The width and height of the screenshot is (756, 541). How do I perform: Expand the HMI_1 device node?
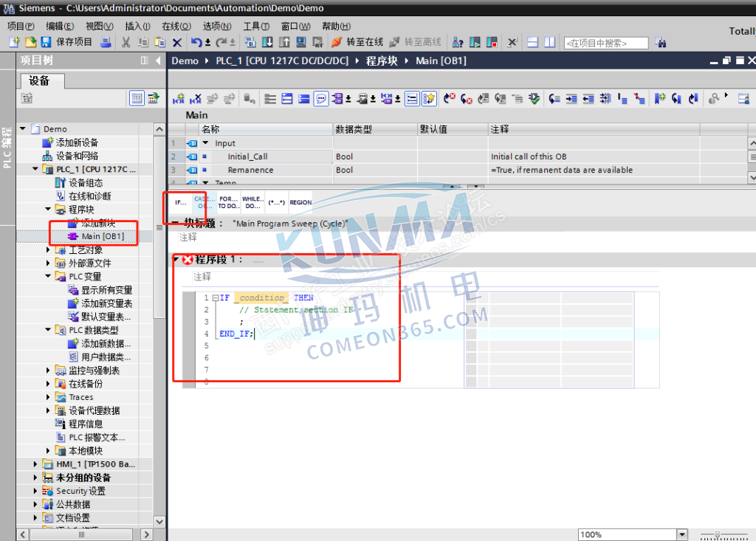35,464
